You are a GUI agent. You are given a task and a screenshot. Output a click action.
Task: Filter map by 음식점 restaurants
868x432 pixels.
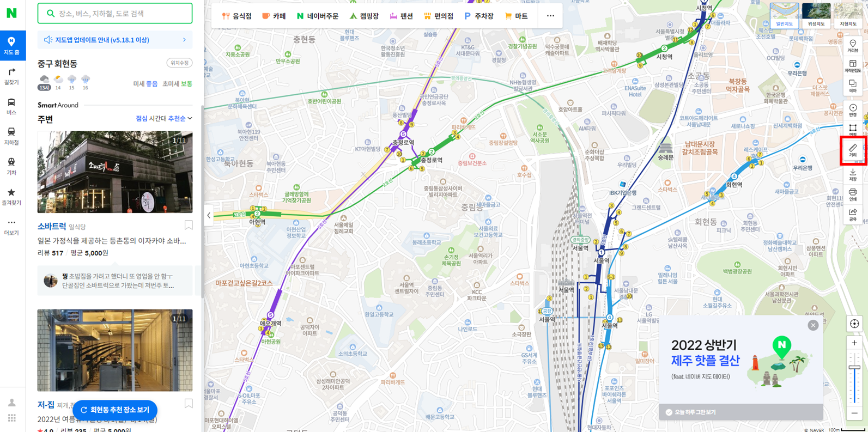236,16
